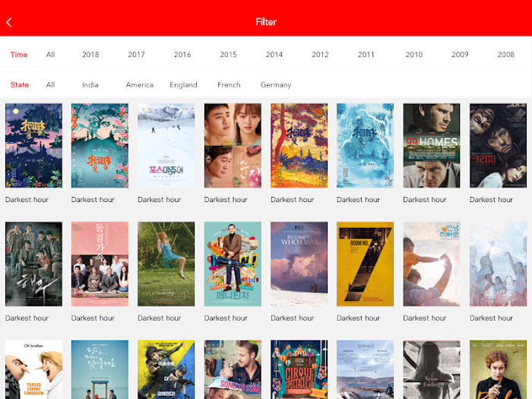
Task: Choose the England state filter
Action: (x=184, y=85)
